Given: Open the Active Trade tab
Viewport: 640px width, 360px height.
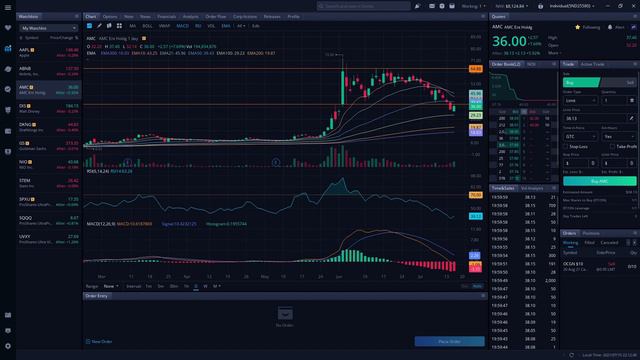Looking at the screenshot, I should click(x=593, y=64).
